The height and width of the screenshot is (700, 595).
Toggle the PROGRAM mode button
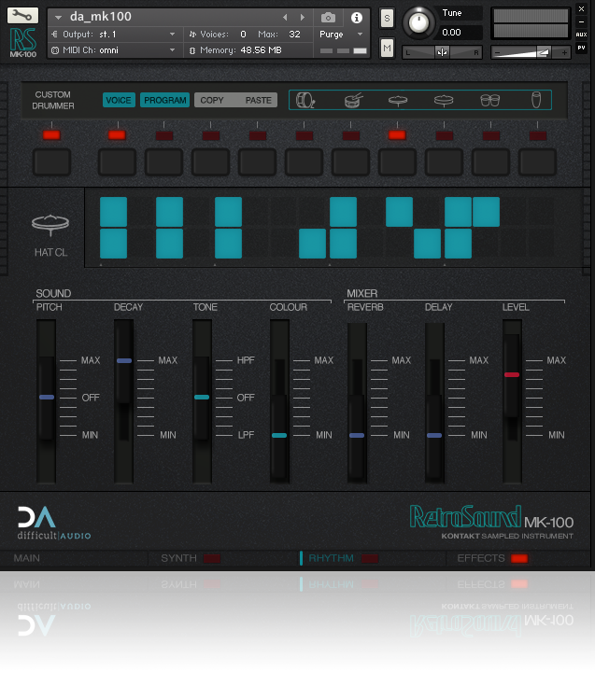tap(164, 100)
